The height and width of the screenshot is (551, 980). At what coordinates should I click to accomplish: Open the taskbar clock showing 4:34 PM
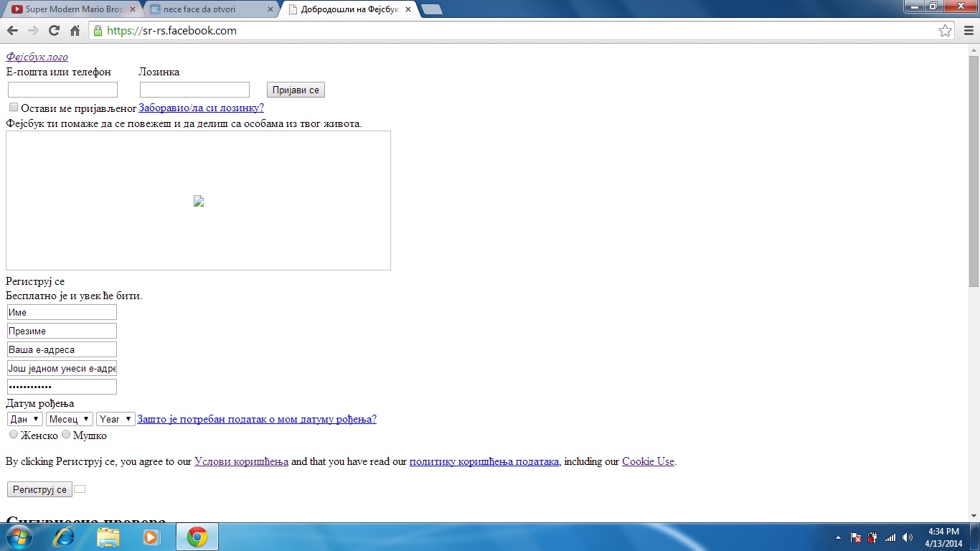pos(943,537)
